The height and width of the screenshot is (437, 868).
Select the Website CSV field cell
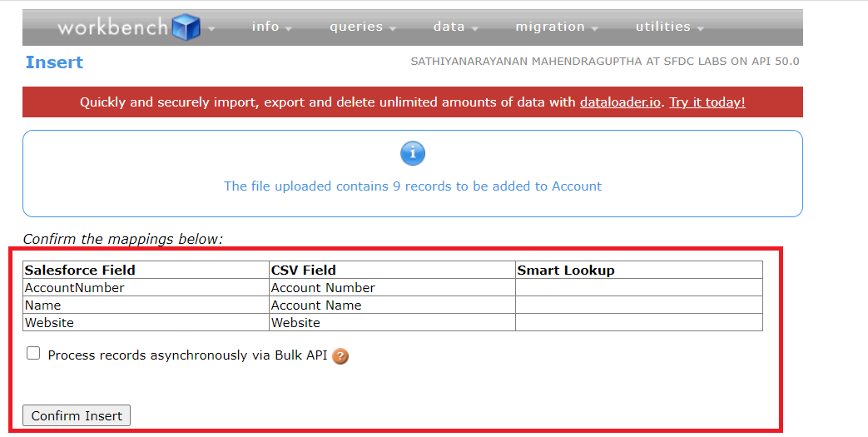pyautogui.click(x=392, y=322)
